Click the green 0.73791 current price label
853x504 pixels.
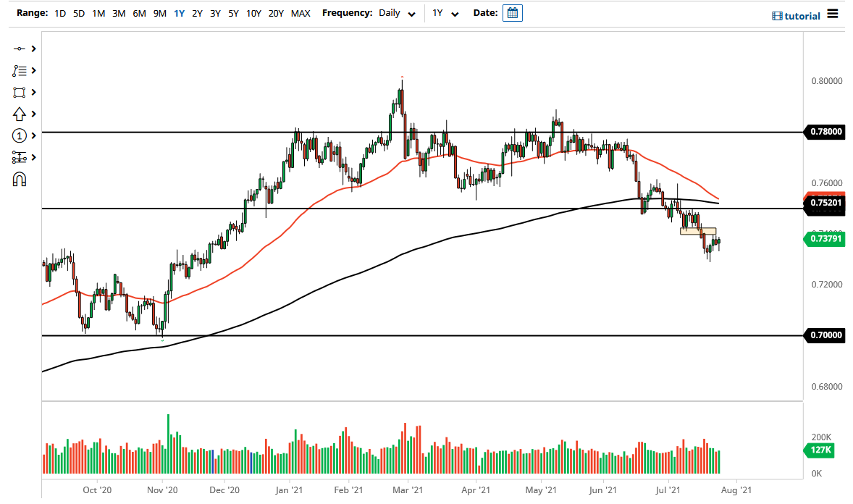tap(825, 238)
